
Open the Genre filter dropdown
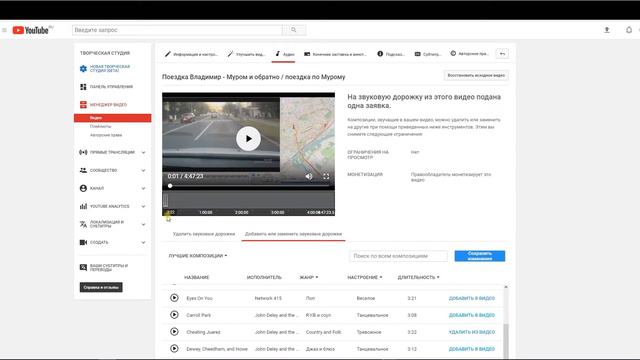309,277
